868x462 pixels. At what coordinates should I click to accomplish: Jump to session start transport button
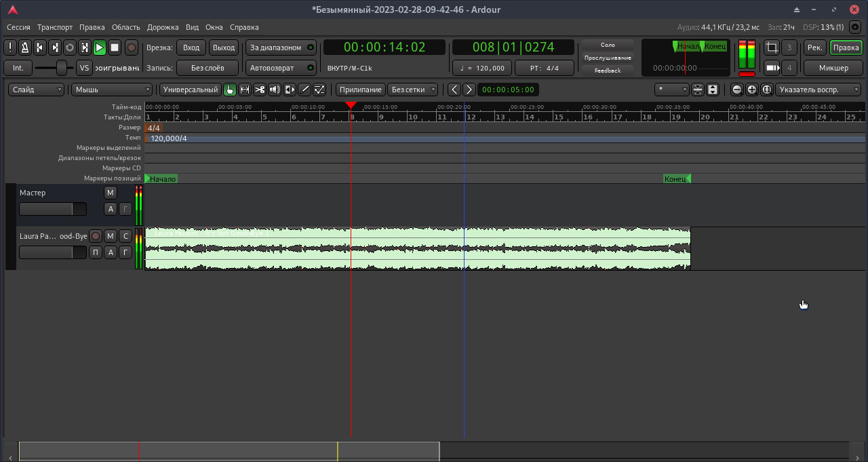click(40, 47)
